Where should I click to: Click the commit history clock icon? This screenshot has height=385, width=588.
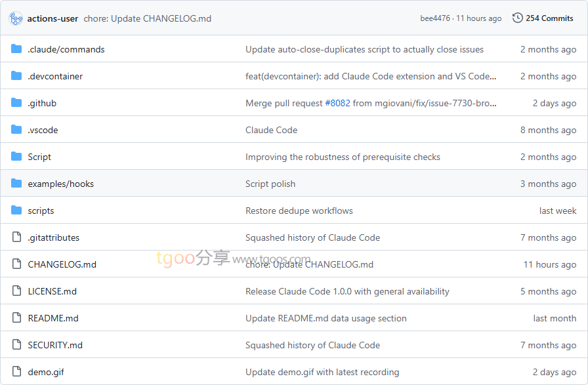(x=518, y=18)
